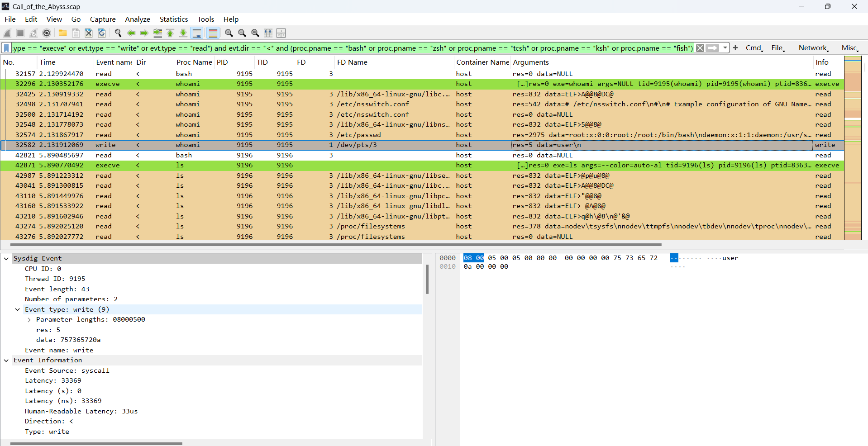The image size is (868, 446).
Task: Sort by the PID column header
Action: coord(234,62)
